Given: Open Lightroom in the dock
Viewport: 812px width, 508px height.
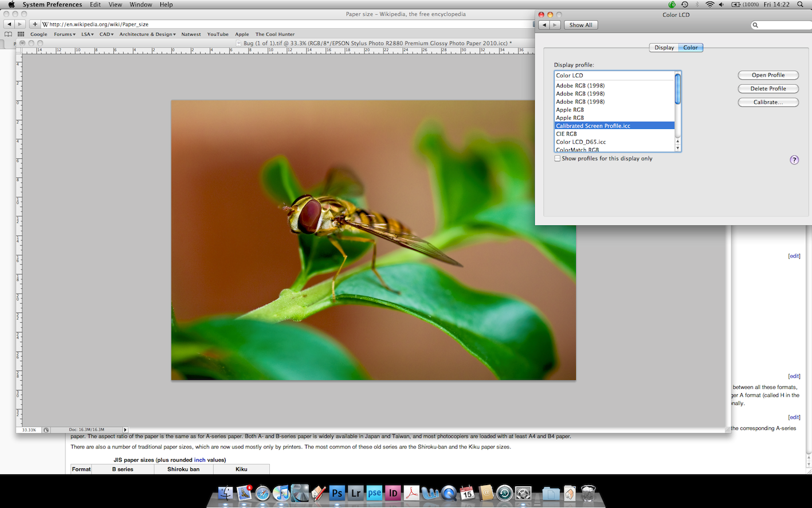Looking at the screenshot, I should click(x=356, y=493).
